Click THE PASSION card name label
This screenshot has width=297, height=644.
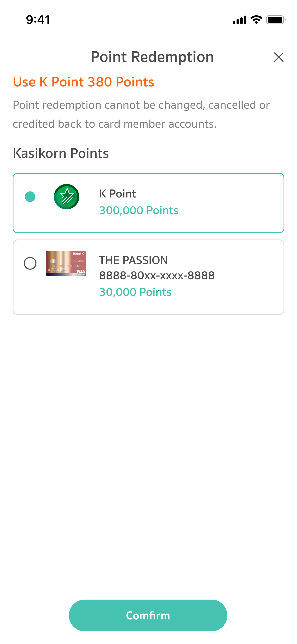133,260
